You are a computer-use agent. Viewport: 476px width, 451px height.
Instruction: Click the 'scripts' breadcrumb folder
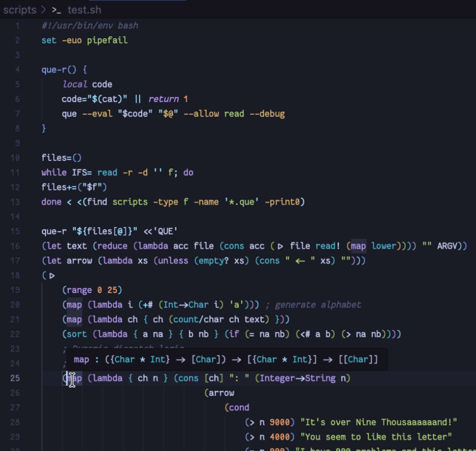click(20, 10)
